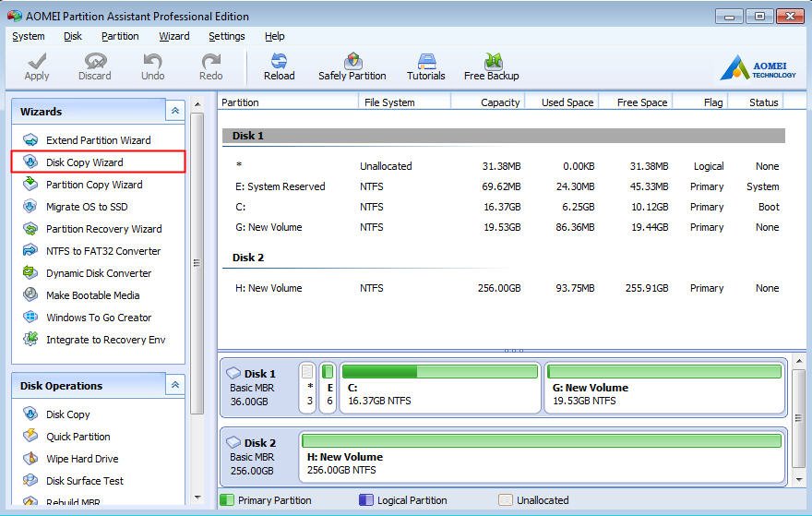Click the Apply checkmark toolbar icon
The image size is (812, 516).
[x=37, y=61]
